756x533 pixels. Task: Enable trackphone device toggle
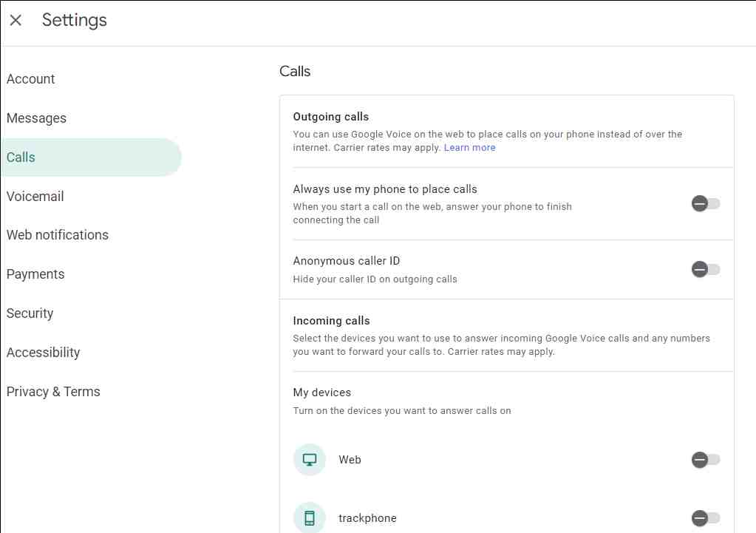click(x=705, y=518)
